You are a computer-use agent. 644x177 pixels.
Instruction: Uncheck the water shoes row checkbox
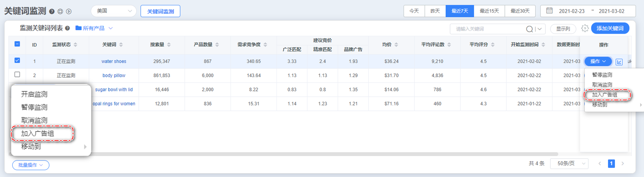tap(17, 60)
